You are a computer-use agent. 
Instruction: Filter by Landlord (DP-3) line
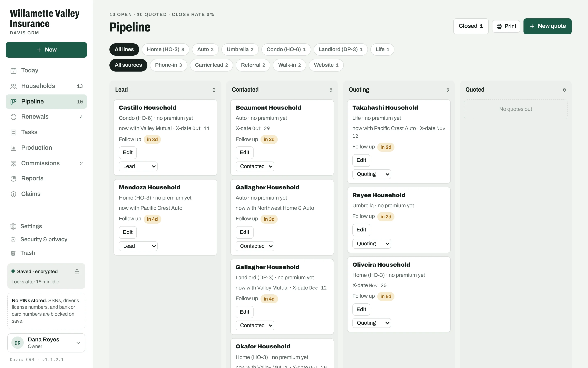point(340,49)
